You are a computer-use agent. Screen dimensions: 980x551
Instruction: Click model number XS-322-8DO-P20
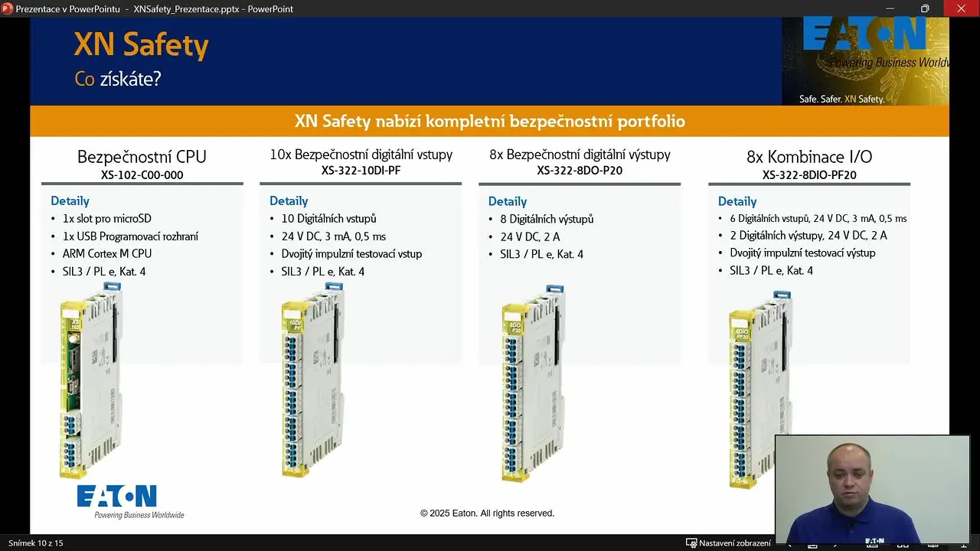[x=580, y=171]
